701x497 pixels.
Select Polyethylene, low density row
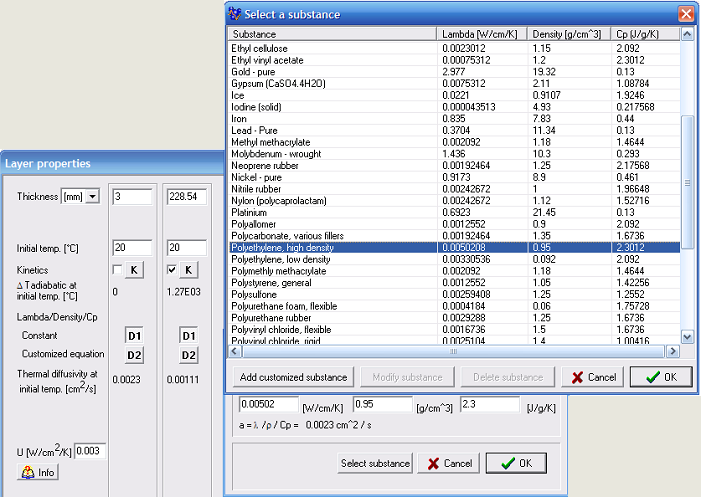(455, 259)
